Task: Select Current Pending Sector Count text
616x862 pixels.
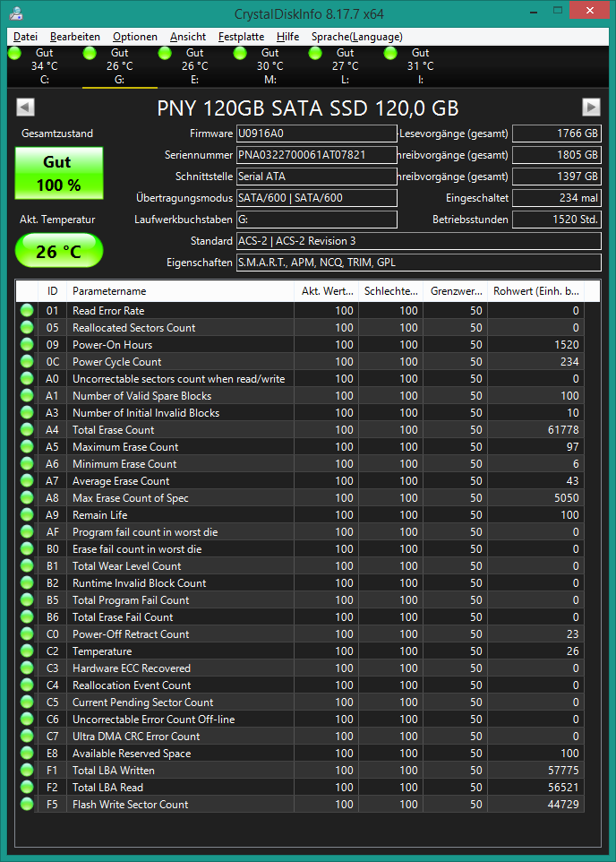Action: pos(143,703)
